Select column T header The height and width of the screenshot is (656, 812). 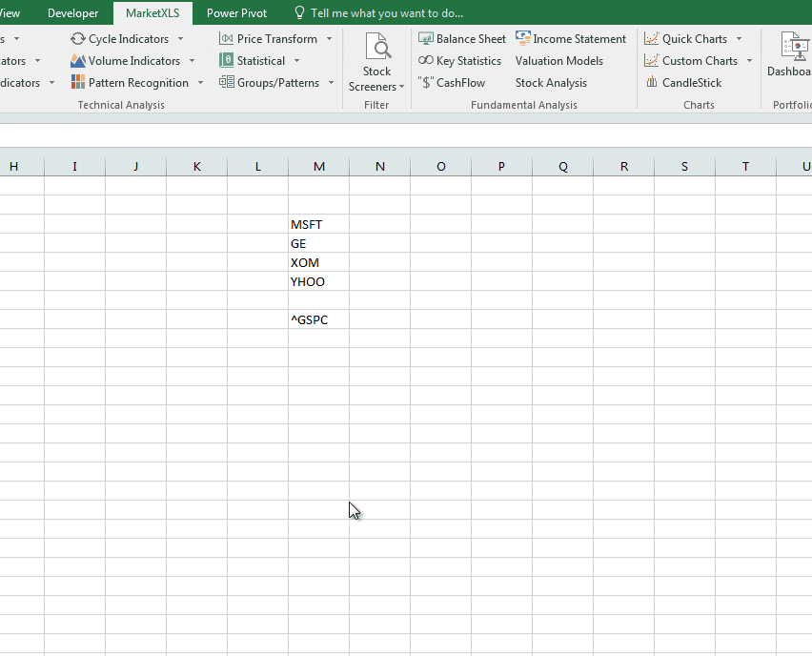click(745, 166)
